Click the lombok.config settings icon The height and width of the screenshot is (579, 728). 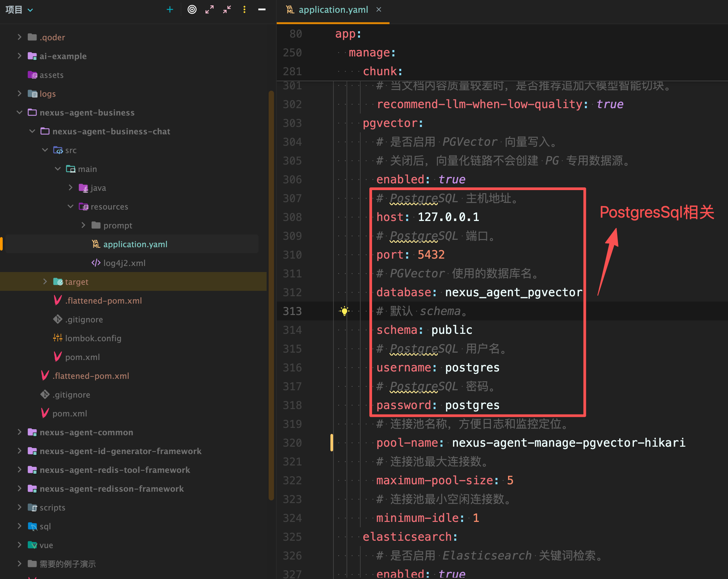(x=58, y=338)
